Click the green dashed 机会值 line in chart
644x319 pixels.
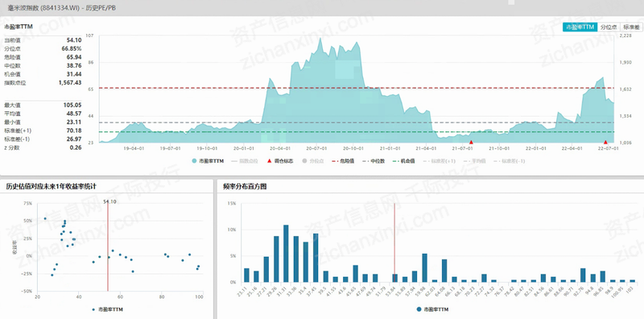(357, 132)
